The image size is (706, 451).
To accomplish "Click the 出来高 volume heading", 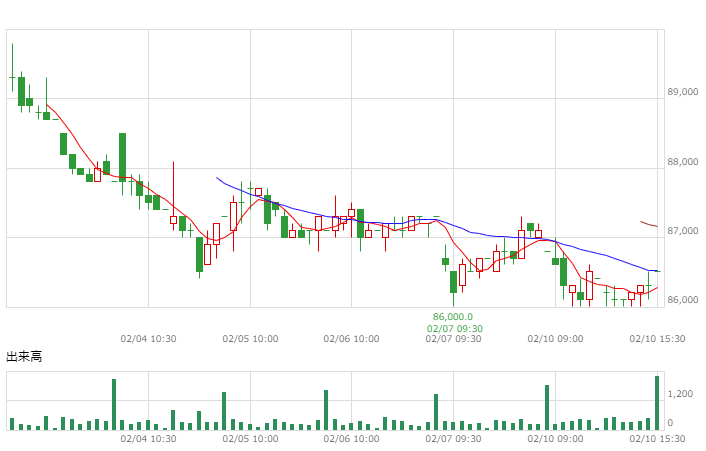I will coord(24,357).
